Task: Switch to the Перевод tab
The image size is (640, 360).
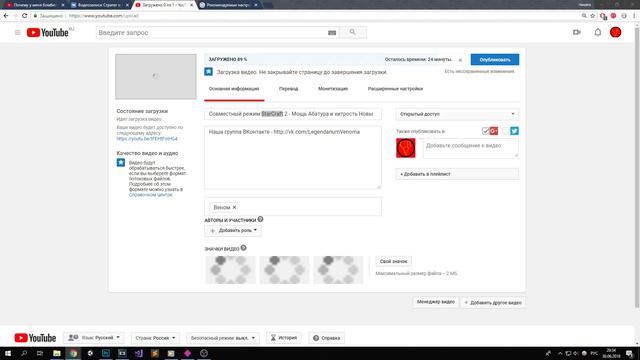Action: pyautogui.click(x=288, y=89)
